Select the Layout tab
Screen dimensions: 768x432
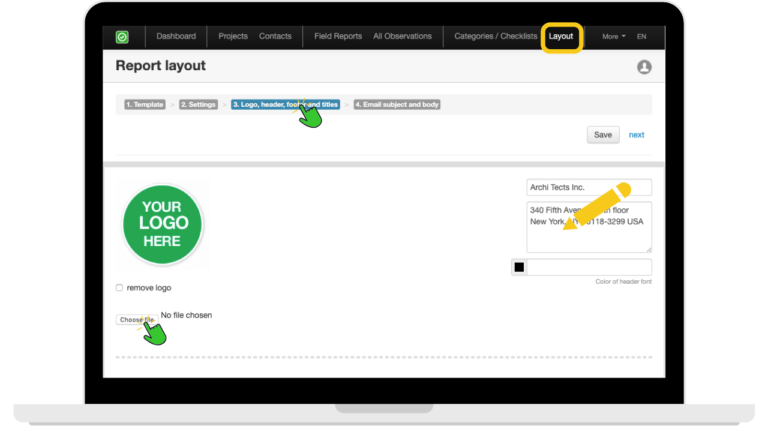[x=561, y=36]
